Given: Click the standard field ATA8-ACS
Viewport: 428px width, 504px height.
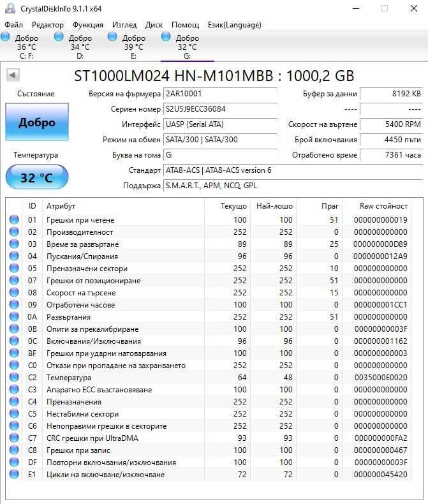Looking at the screenshot, I should pos(293,170).
